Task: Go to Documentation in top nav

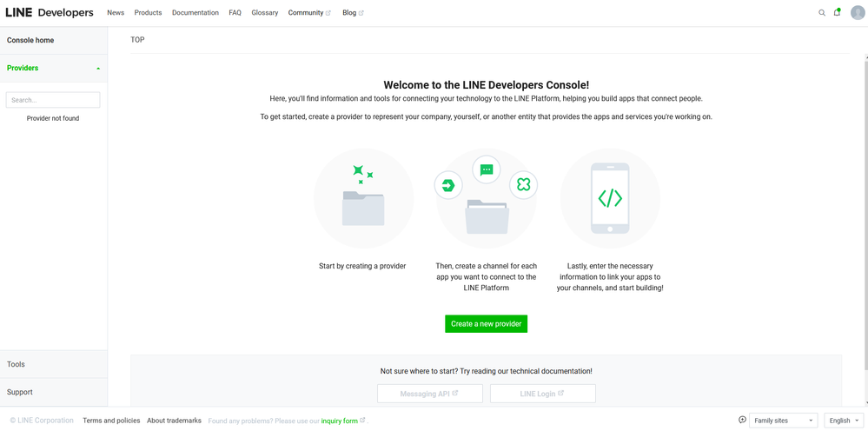Action: tap(195, 13)
